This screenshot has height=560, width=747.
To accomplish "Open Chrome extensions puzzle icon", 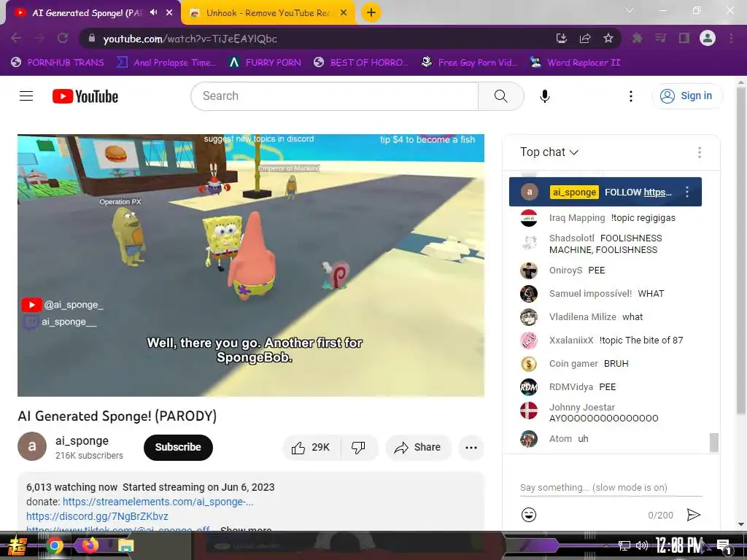I will coord(637,38).
